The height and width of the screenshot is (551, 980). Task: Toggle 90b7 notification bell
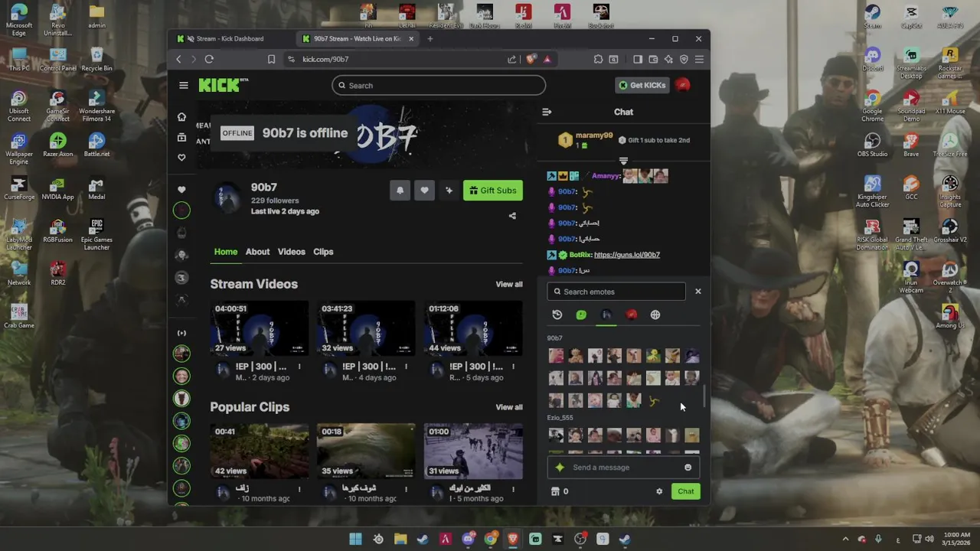click(x=400, y=191)
